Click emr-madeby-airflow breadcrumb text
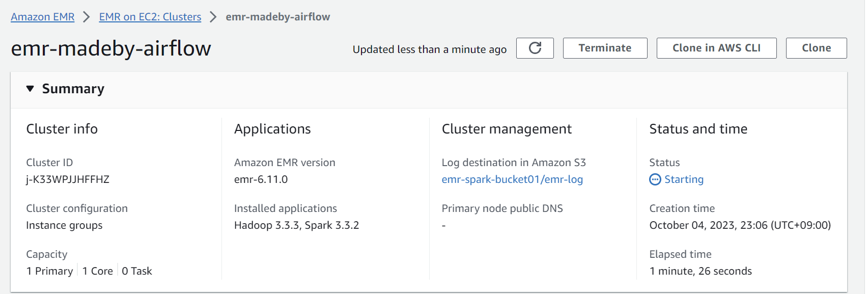 point(278,17)
